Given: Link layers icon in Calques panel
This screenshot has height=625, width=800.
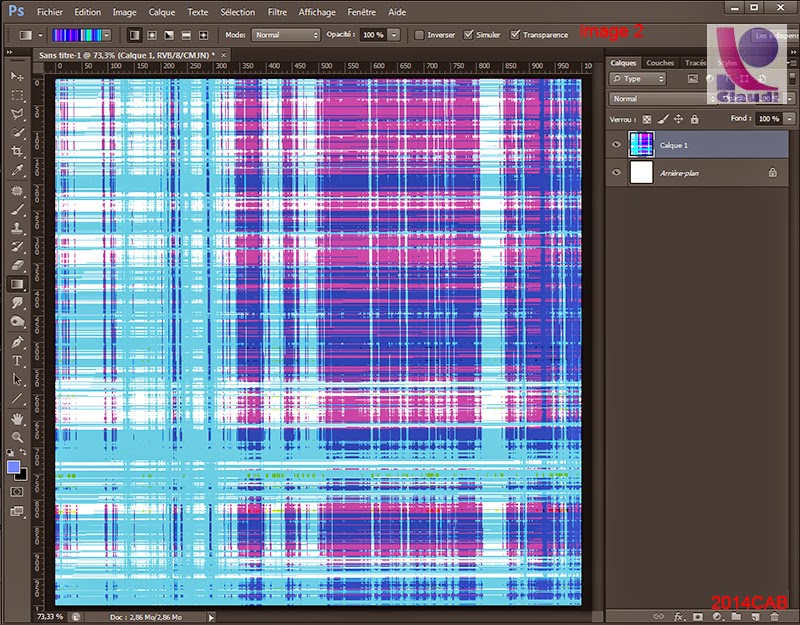Looking at the screenshot, I should point(659,617).
